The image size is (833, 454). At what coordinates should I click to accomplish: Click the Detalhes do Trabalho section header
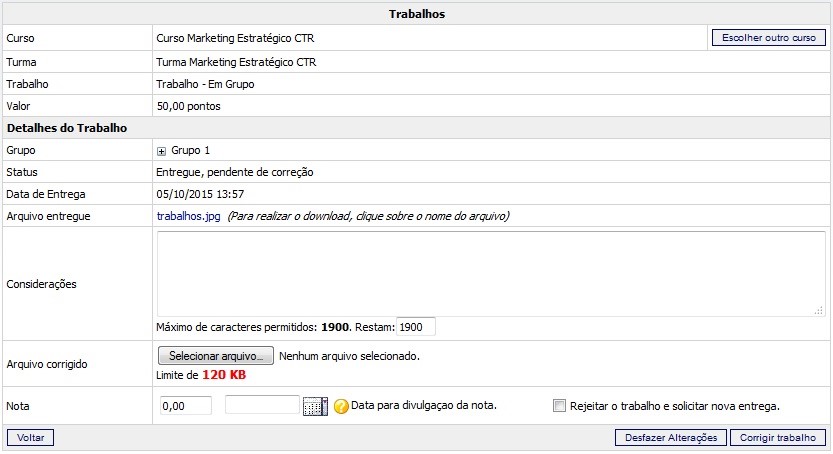[67, 128]
